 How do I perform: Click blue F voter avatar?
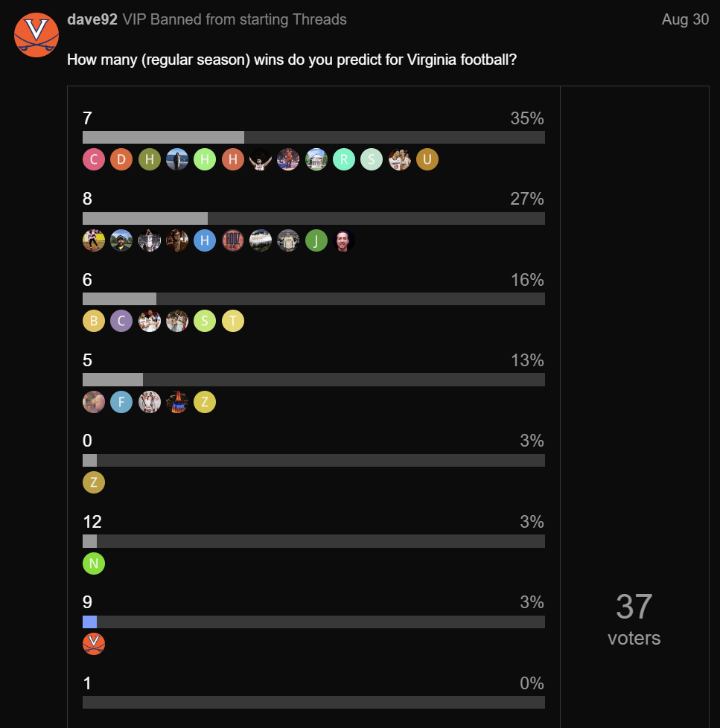pyautogui.click(x=121, y=402)
